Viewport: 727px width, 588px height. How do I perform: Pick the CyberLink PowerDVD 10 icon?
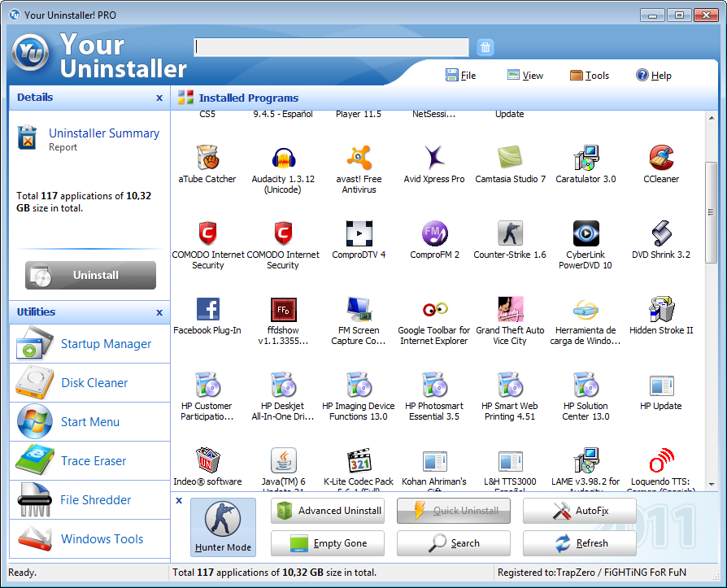point(586,233)
